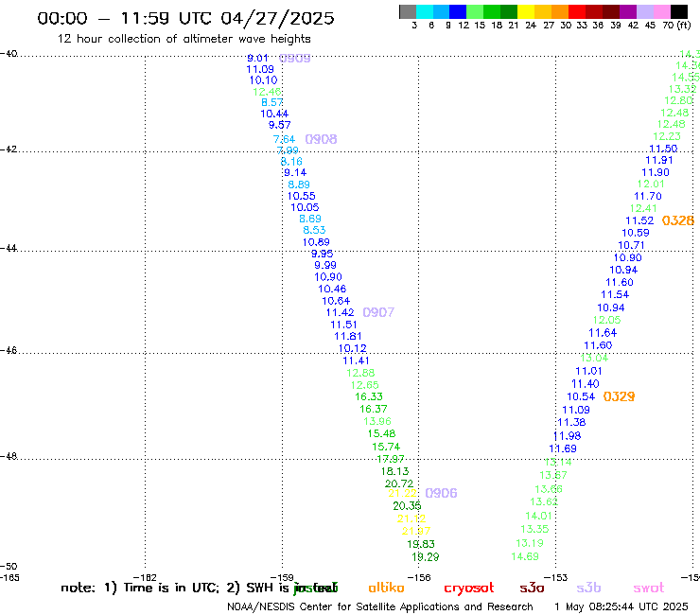Click the longitude axis label '-182'

pos(145,577)
